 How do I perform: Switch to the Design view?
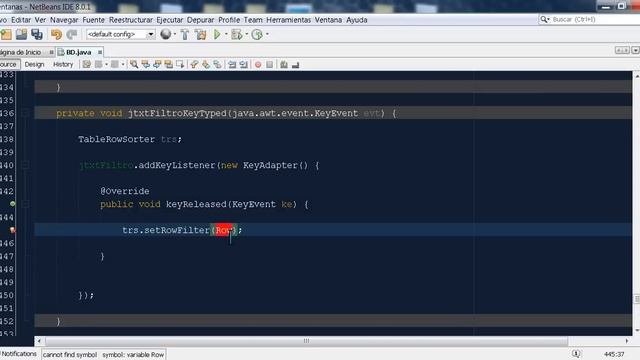point(34,64)
